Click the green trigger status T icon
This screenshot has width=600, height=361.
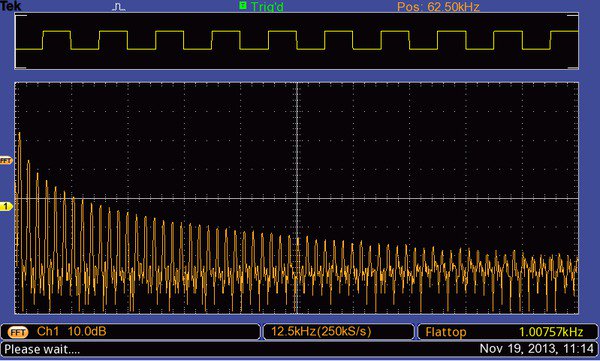point(243,5)
